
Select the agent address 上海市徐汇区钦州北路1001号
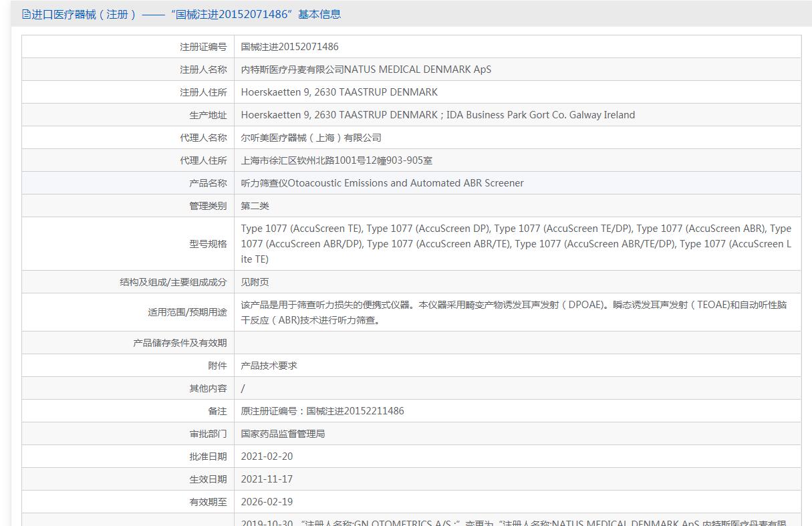(x=337, y=160)
